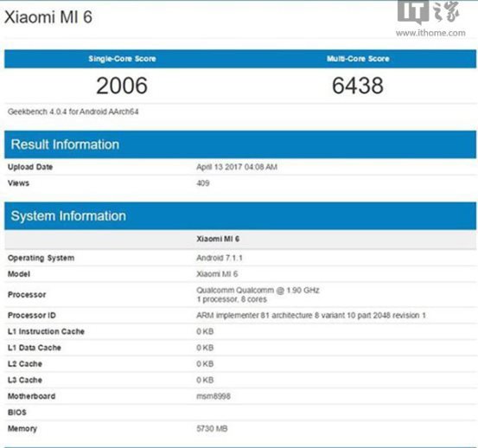The image size is (478, 448).
Task: Select the L1 Data Cache label
Action: pyautogui.click(x=35, y=348)
